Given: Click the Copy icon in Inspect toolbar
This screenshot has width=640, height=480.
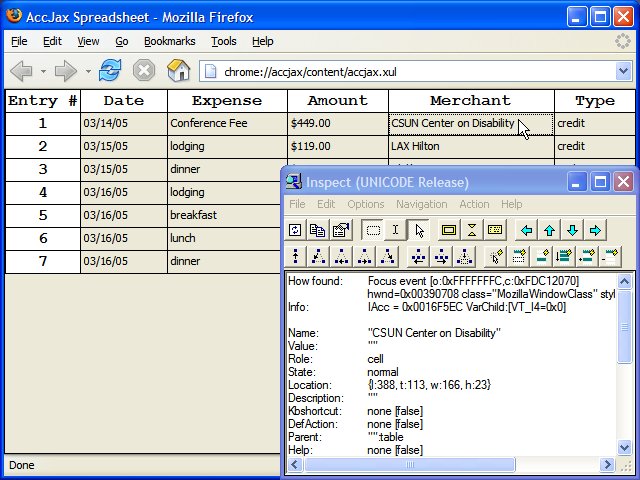Looking at the screenshot, I should (318, 230).
